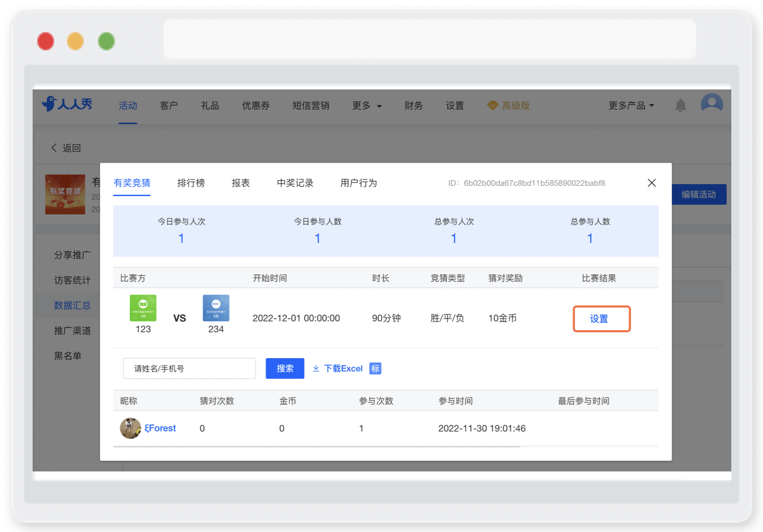Click team 123 green thumbnail
Image resolution: width=763 pixels, height=532 pixels.
pos(143,308)
